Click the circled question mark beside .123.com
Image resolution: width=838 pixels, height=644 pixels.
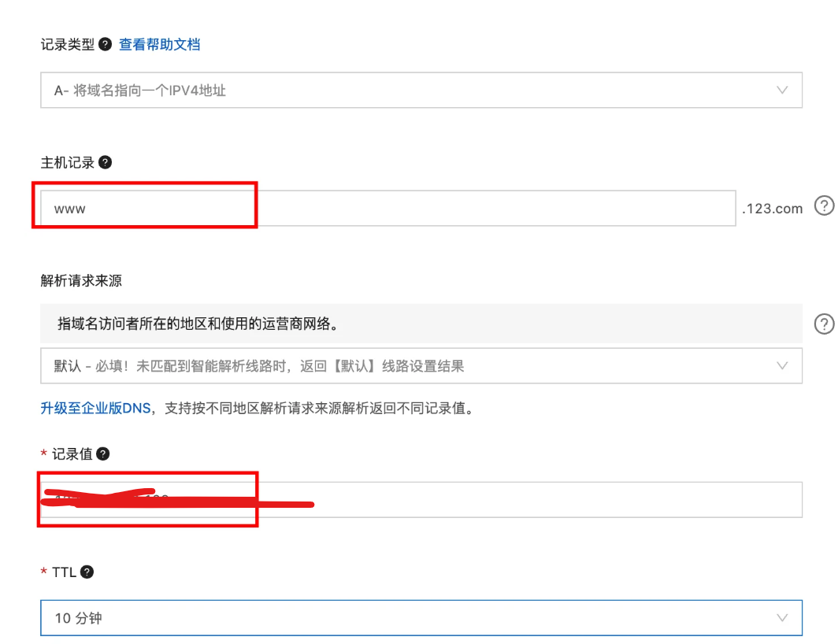[824, 205]
